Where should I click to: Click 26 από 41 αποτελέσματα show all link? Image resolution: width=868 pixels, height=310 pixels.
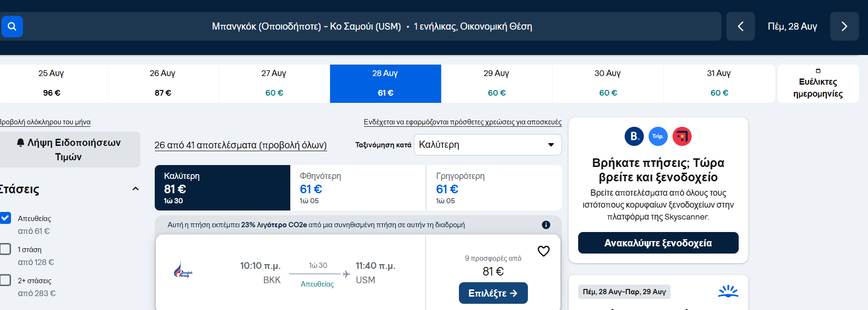coord(240,145)
